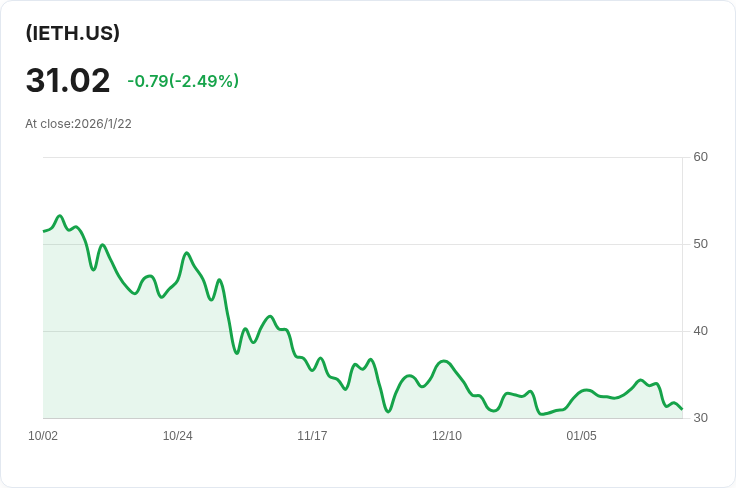This screenshot has width=736, height=488.
Task: Select the 12/10 date label
Action: pyautogui.click(x=447, y=436)
